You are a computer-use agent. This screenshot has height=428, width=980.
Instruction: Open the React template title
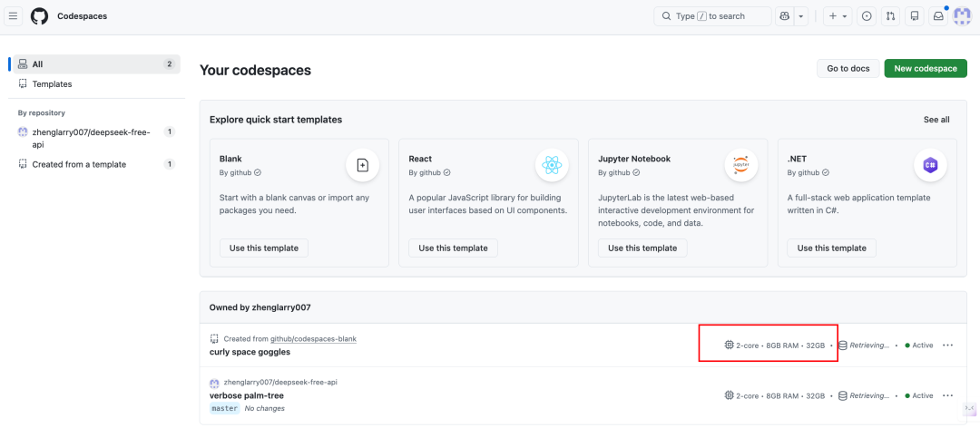click(x=420, y=159)
